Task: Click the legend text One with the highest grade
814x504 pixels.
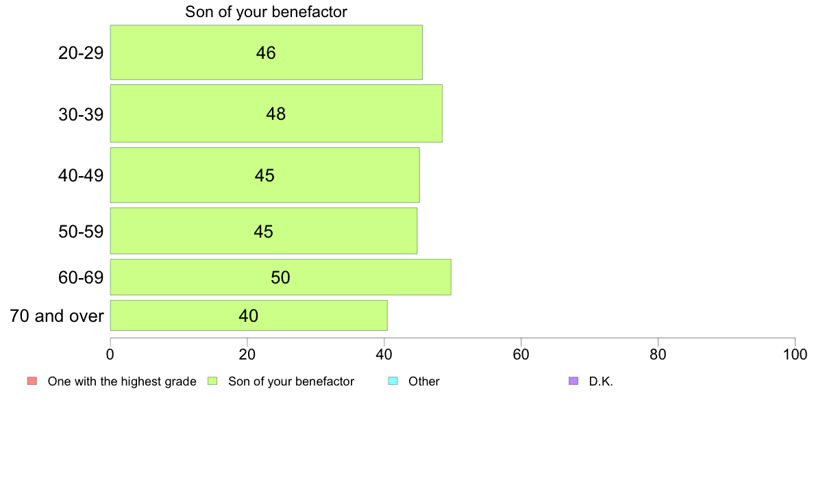Action: click(122, 381)
